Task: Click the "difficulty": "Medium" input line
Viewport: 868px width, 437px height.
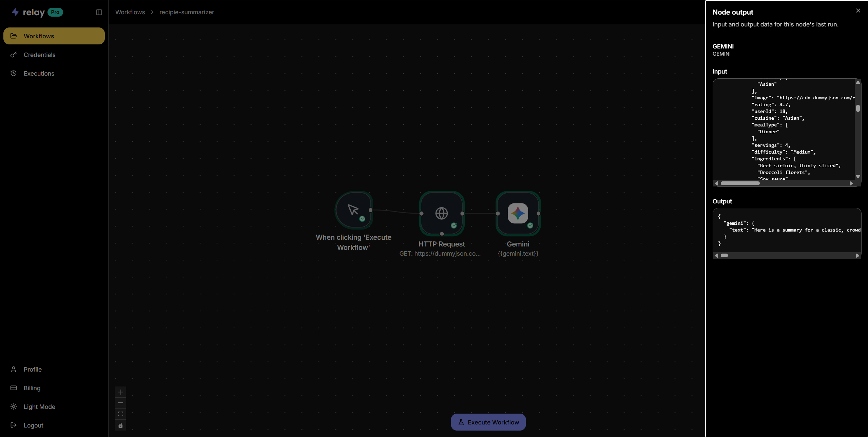Action: tap(784, 152)
